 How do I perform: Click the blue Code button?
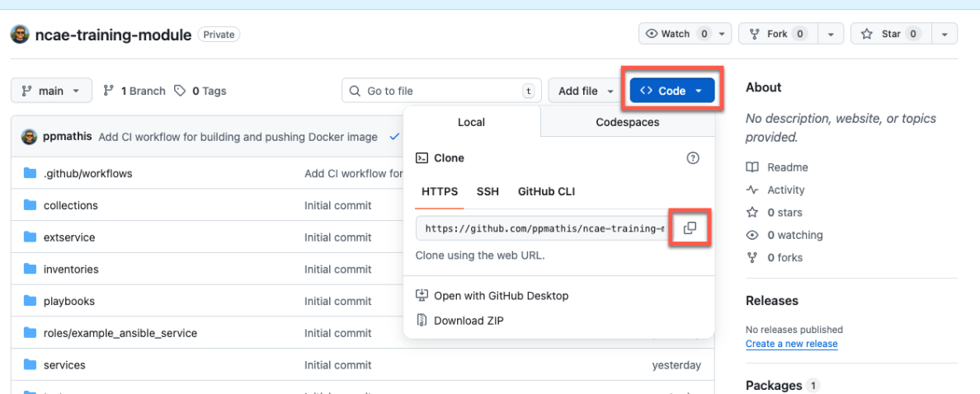(x=671, y=91)
